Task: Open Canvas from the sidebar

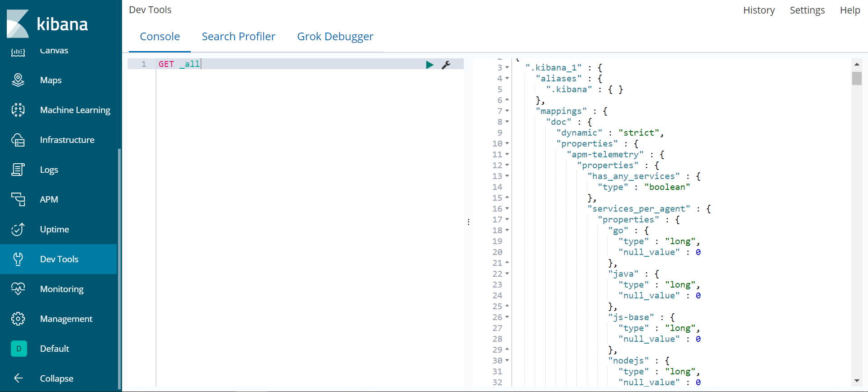Action: click(x=54, y=50)
